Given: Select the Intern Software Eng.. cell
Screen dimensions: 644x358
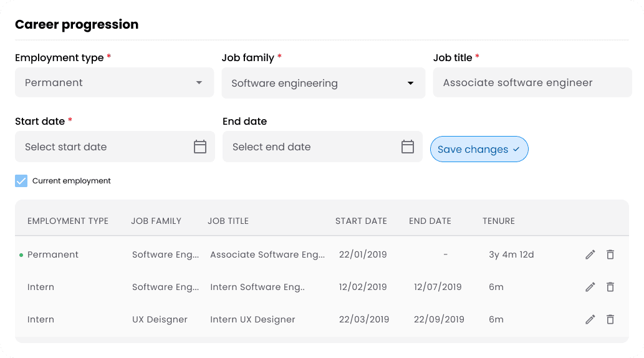Looking at the screenshot, I should pyautogui.click(x=257, y=287).
